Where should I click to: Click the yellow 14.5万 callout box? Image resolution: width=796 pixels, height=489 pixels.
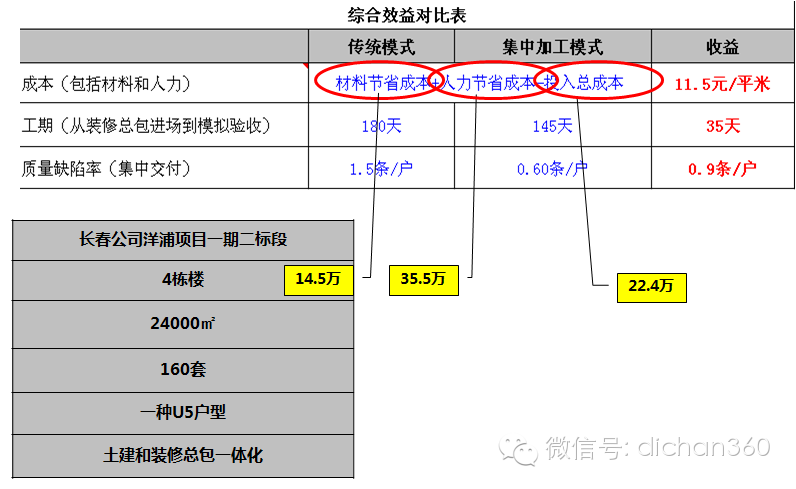318,280
